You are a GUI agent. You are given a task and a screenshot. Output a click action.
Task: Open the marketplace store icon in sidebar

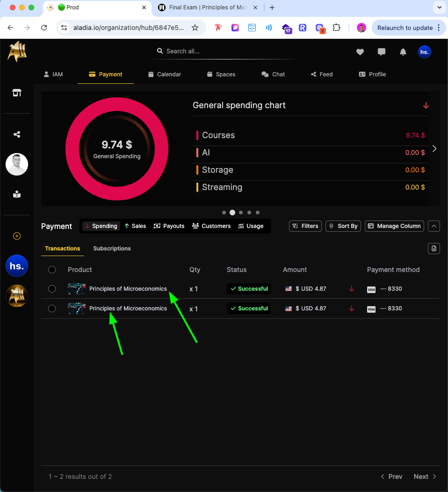[17, 93]
